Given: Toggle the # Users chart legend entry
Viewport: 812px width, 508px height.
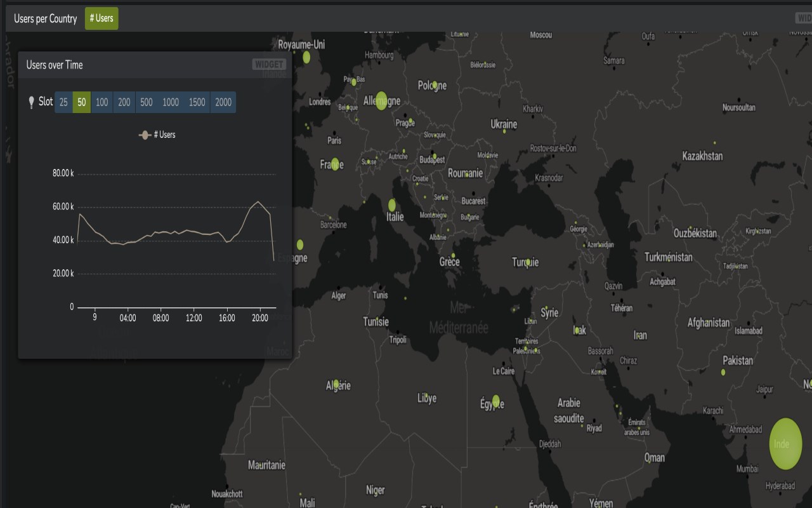Looking at the screenshot, I should coord(157,135).
